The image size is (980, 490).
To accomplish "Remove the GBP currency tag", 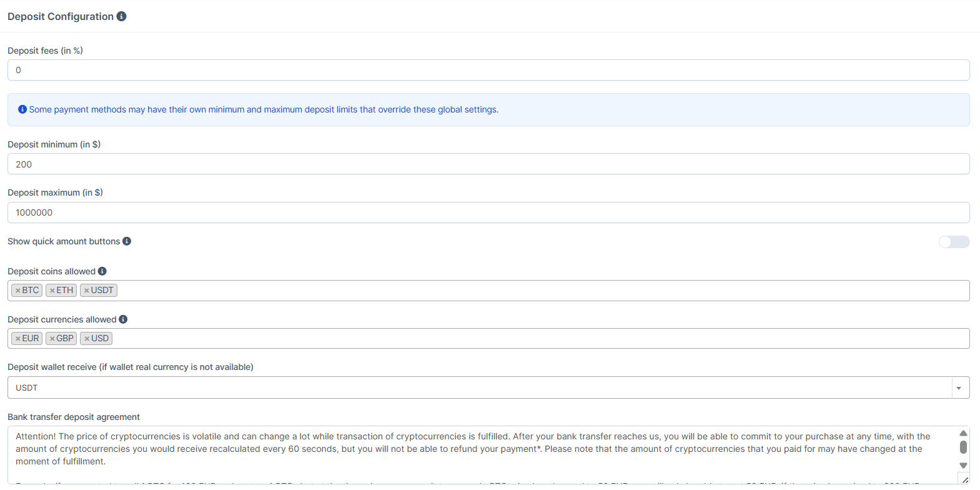I will (52, 339).
